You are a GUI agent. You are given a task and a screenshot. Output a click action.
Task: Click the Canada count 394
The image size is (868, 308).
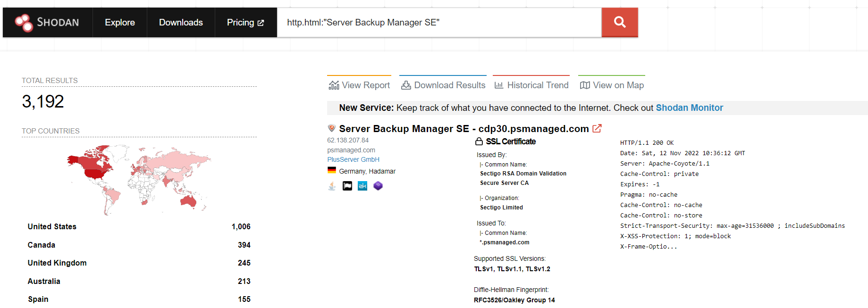coord(244,245)
